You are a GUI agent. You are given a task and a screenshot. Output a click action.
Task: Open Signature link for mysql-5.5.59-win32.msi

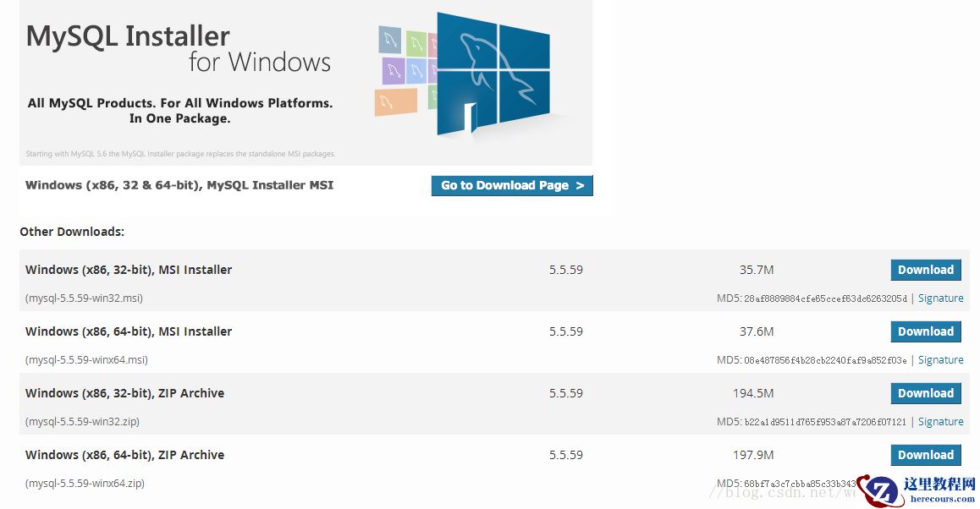[940, 298]
